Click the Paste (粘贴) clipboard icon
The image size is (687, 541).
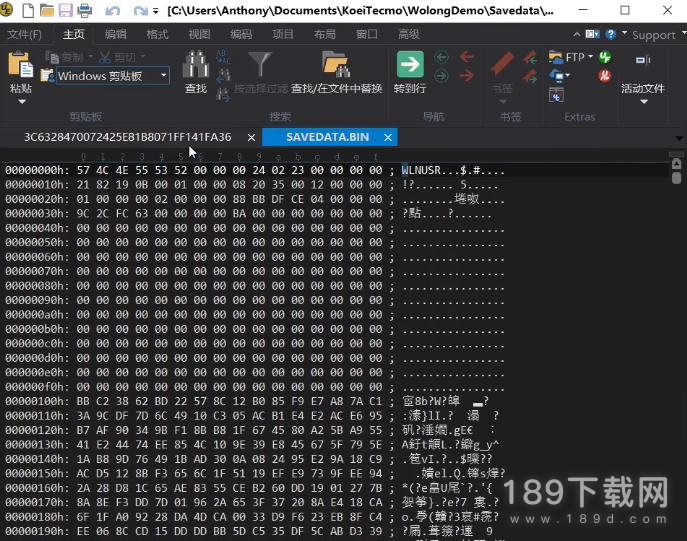20,65
